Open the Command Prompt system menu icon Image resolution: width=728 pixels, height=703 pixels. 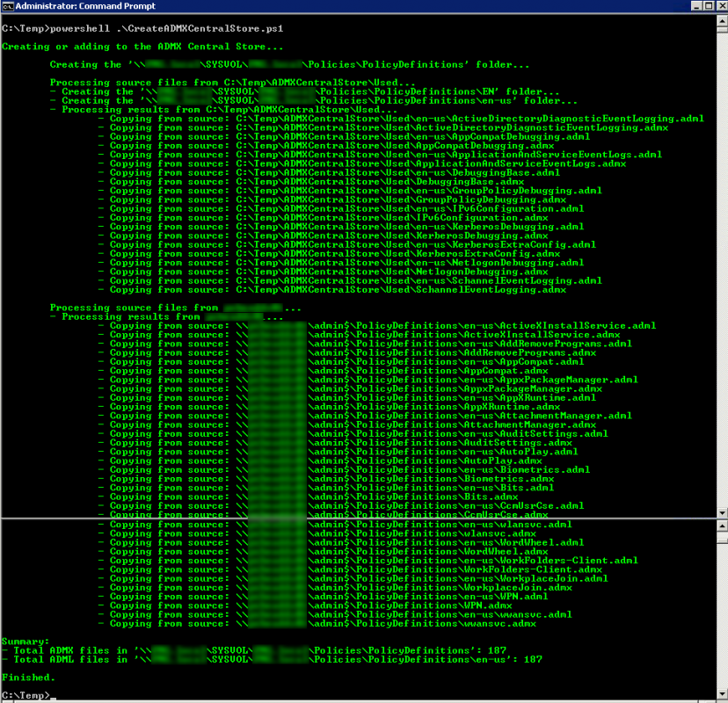point(7,6)
